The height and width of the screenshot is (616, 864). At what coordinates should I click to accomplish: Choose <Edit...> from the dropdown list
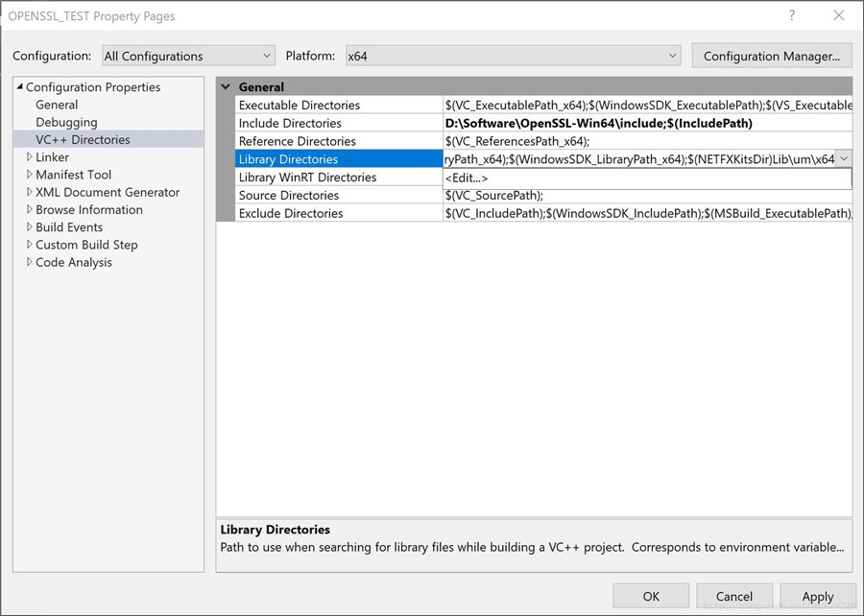(647, 178)
